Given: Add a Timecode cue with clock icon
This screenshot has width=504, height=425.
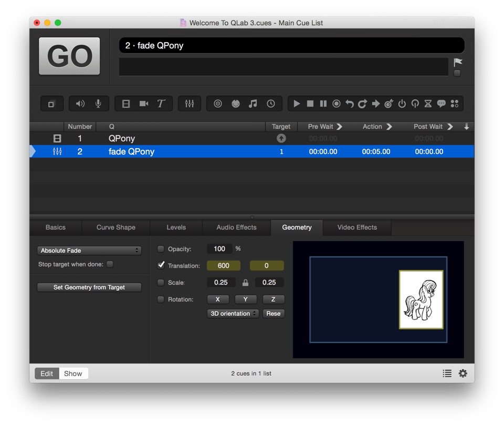Looking at the screenshot, I should pos(271,103).
